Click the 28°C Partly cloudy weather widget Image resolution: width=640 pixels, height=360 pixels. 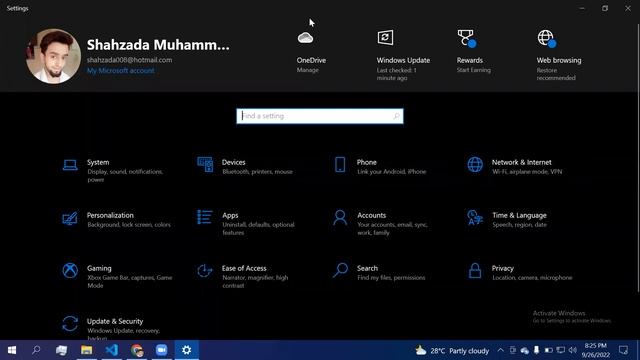click(452, 350)
